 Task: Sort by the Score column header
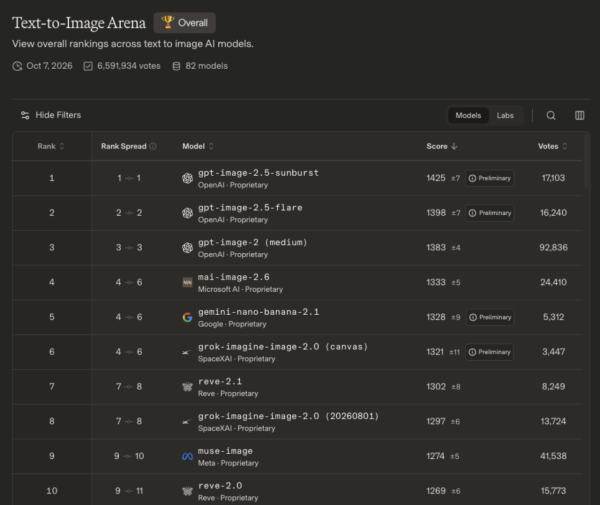[x=442, y=146]
